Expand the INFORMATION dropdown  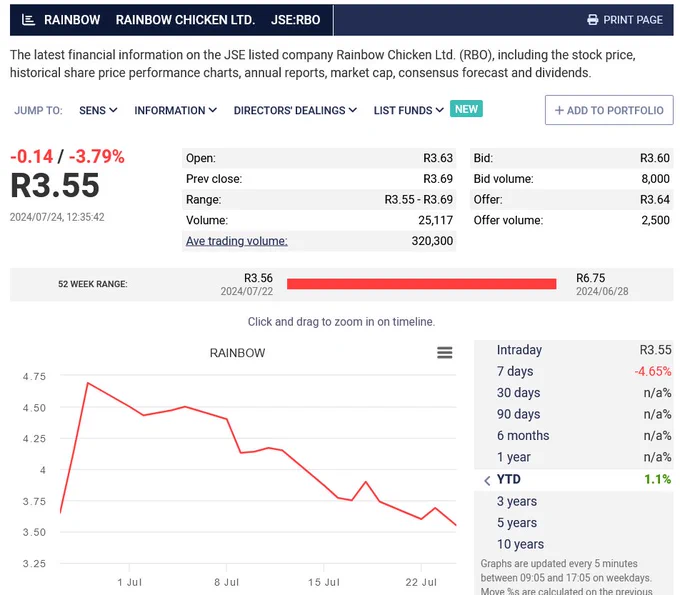click(x=175, y=111)
